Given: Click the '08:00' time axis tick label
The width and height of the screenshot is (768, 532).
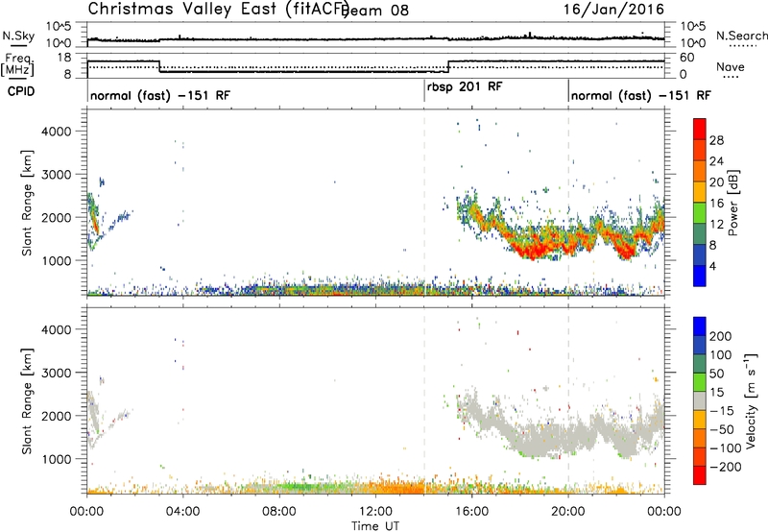Looking at the screenshot, I should point(279,512).
